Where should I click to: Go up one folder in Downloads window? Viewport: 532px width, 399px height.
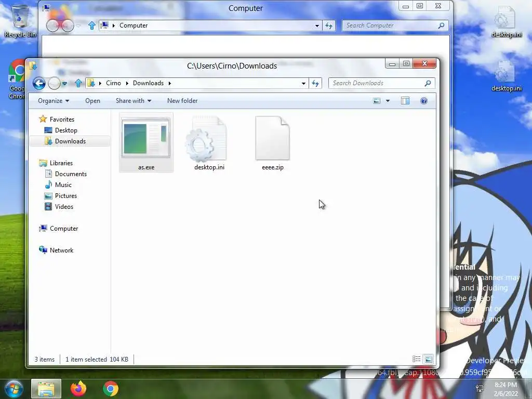tap(78, 83)
